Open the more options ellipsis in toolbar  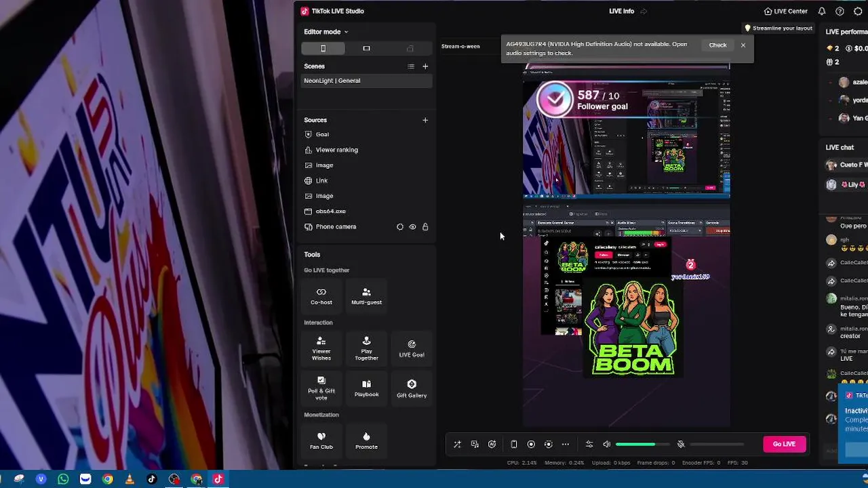click(x=566, y=445)
